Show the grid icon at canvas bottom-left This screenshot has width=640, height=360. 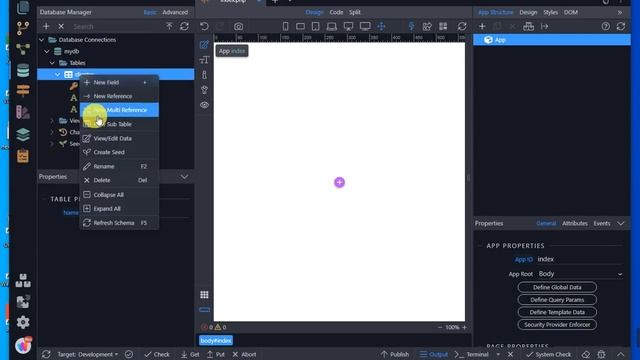pos(204,295)
